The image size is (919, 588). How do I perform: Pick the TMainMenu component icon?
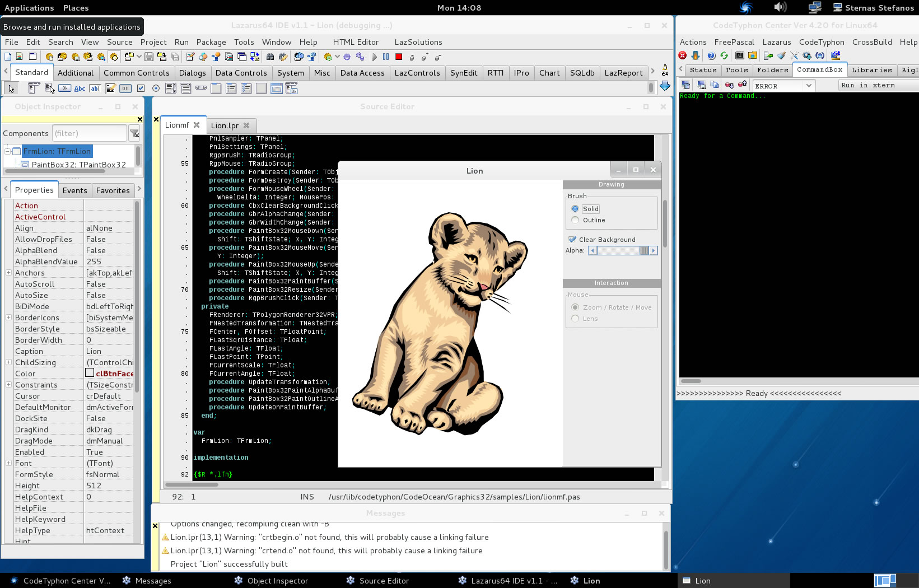34,88
